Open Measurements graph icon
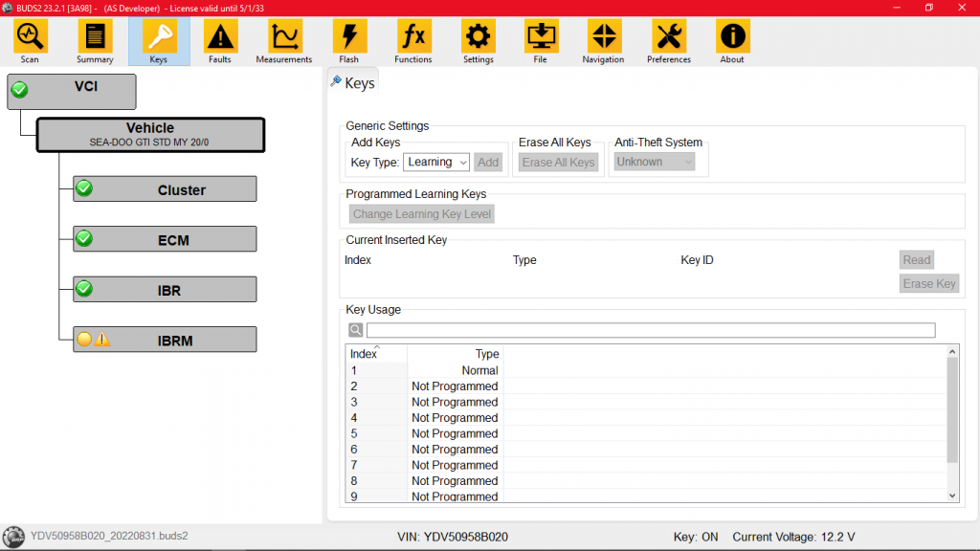The image size is (980, 551). 284,37
